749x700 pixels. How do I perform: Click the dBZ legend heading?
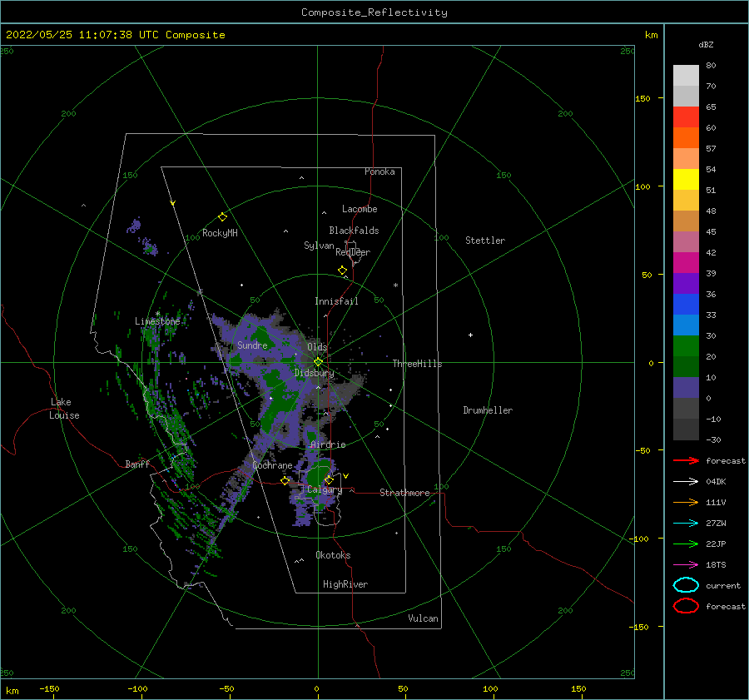point(706,44)
